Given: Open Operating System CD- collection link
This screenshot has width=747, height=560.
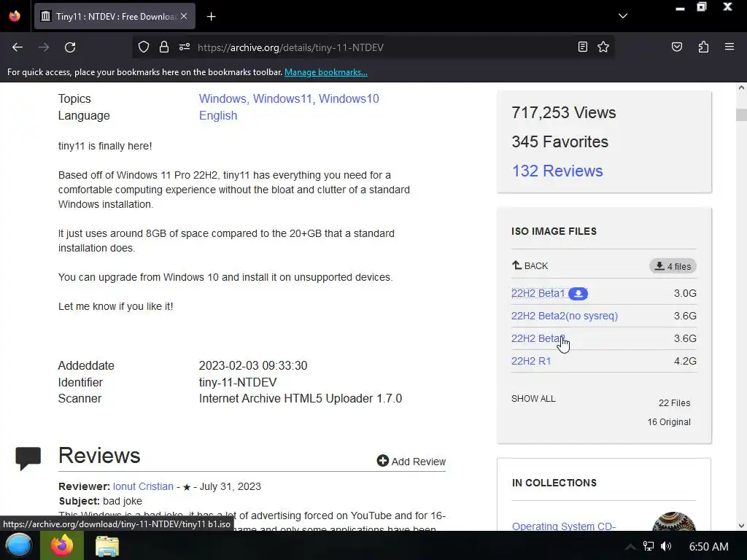Looking at the screenshot, I should point(564,526).
